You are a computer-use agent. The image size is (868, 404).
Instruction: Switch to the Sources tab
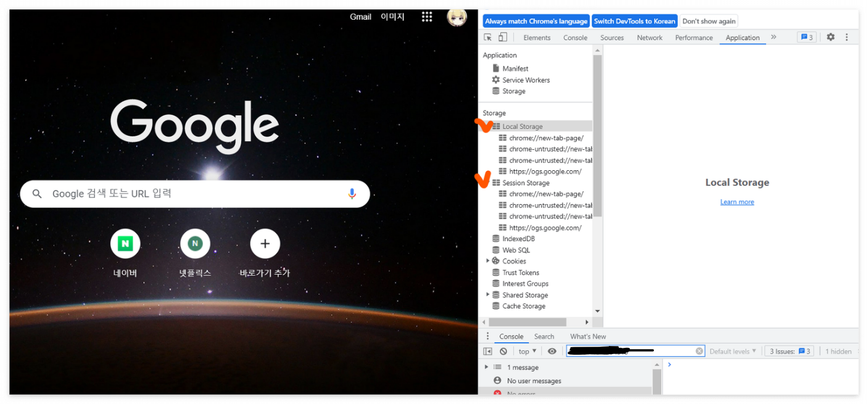[612, 38]
